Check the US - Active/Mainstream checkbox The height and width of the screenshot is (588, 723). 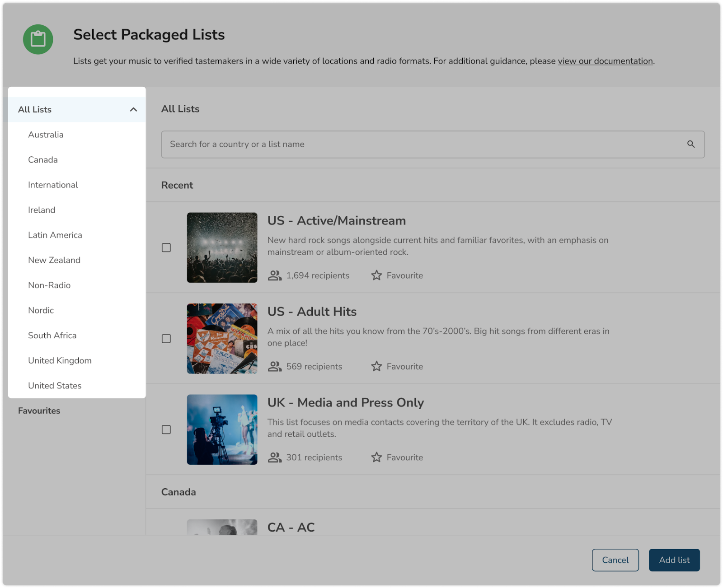pyautogui.click(x=166, y=247)
